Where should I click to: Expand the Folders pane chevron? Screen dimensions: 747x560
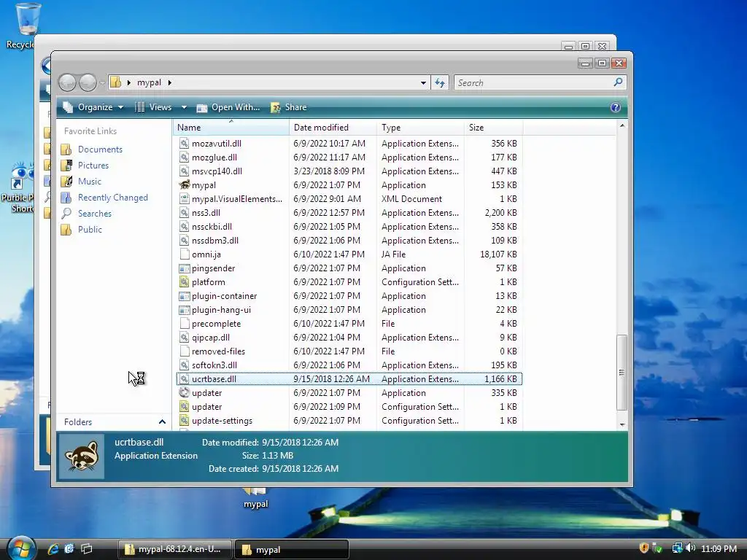[x=162, y=422]
